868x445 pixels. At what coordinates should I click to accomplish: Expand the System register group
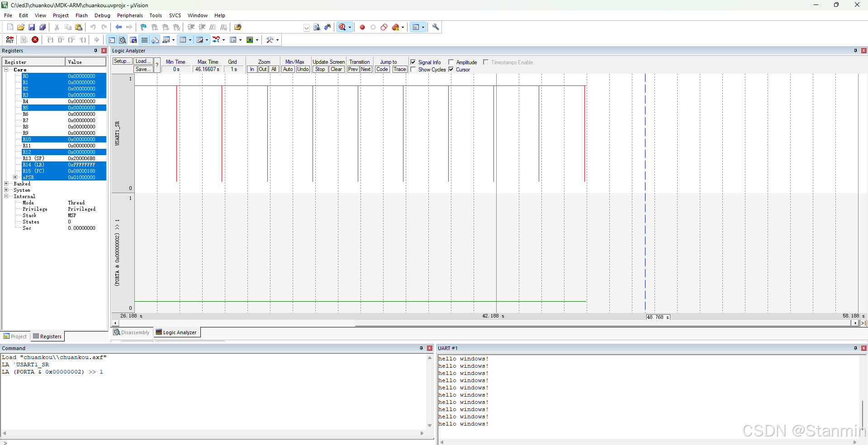pos(6,190)
